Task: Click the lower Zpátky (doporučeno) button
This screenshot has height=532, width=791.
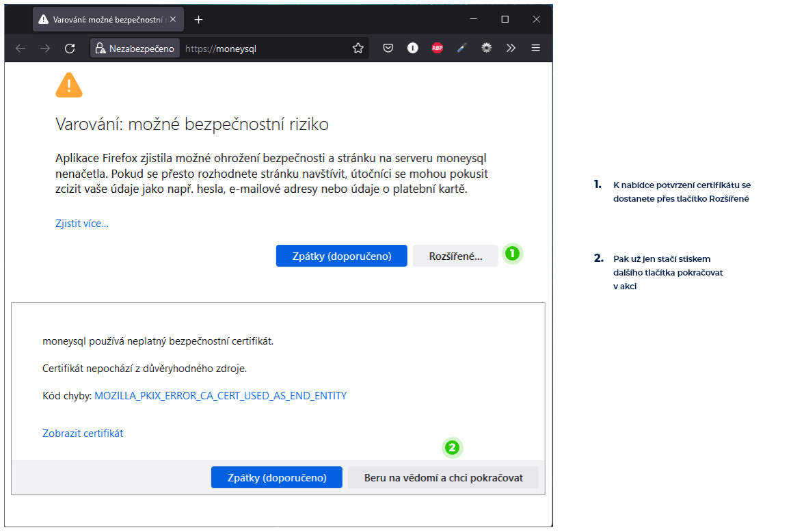Action: [276, 477]
